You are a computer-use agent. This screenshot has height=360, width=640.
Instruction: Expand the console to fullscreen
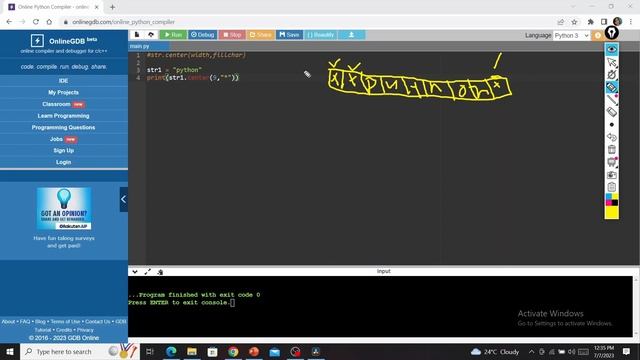147,271
